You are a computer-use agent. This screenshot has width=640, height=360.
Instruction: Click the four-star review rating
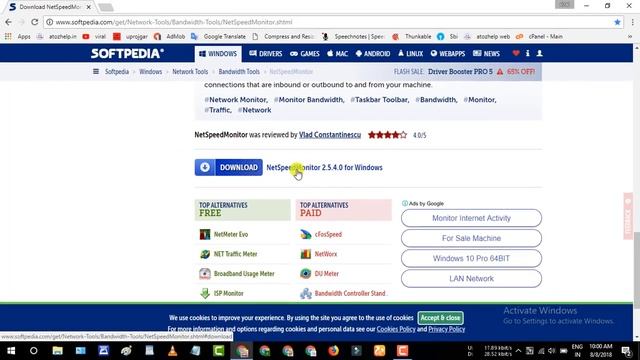pyautogui.click(x=387, y=135)
